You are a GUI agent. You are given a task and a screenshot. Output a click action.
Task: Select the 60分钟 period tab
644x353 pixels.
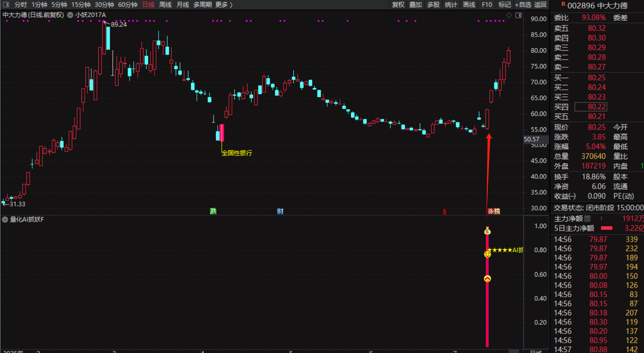click(128, 4)
